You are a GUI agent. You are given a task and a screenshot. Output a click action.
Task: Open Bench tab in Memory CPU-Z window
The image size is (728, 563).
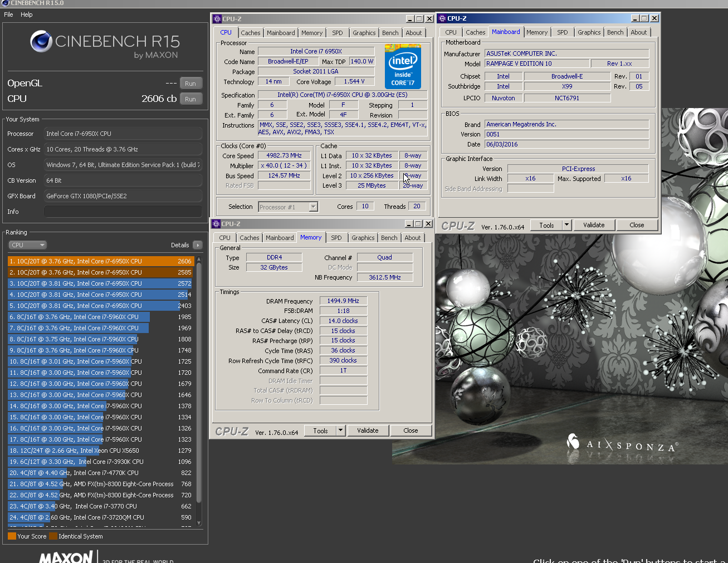point(389,238)
